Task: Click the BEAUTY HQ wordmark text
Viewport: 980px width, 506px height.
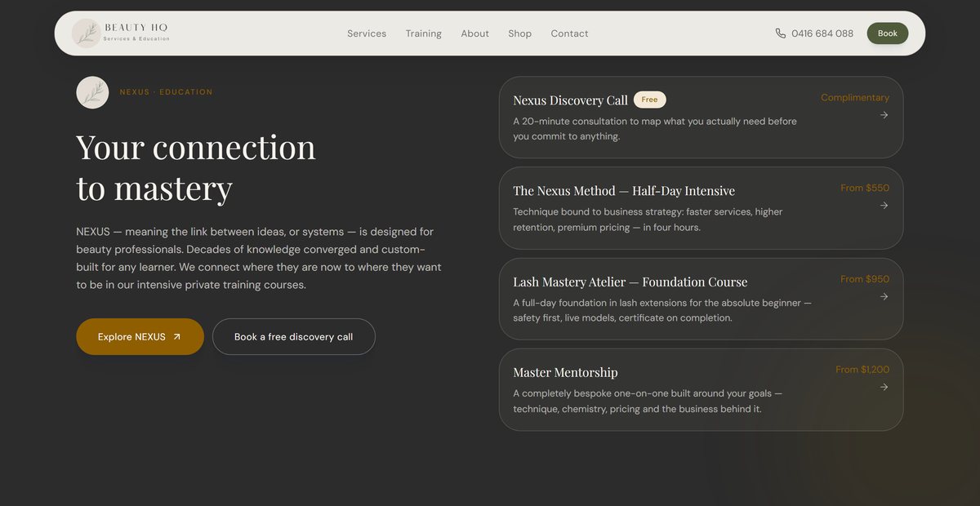Action: click(136, 28)
